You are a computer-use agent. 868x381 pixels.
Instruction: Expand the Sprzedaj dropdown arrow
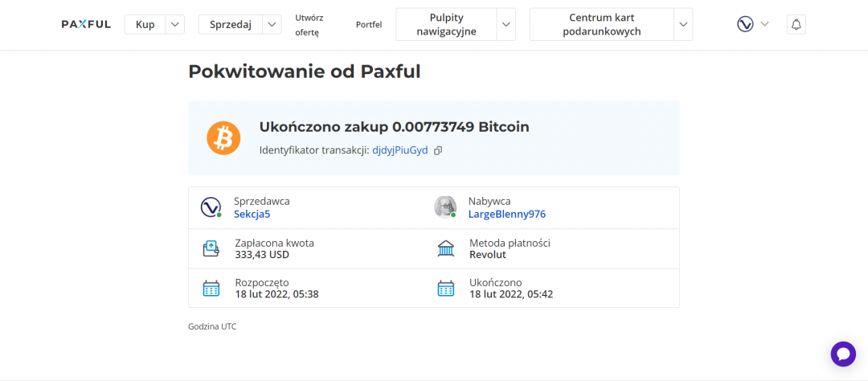[x=272, y=24]
